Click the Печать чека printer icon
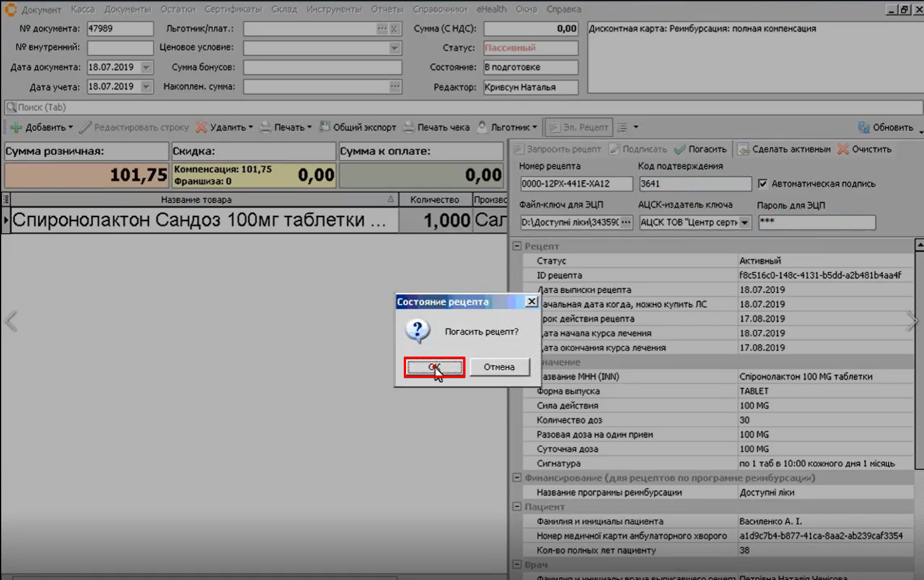 click(x=408, y=127)
